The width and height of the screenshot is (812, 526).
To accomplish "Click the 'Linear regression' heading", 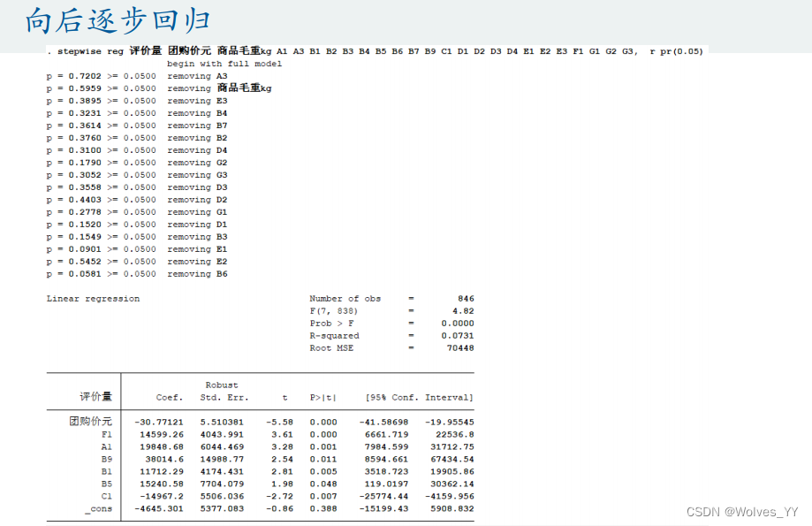I will pyautogui.click(x=93, y=299).
